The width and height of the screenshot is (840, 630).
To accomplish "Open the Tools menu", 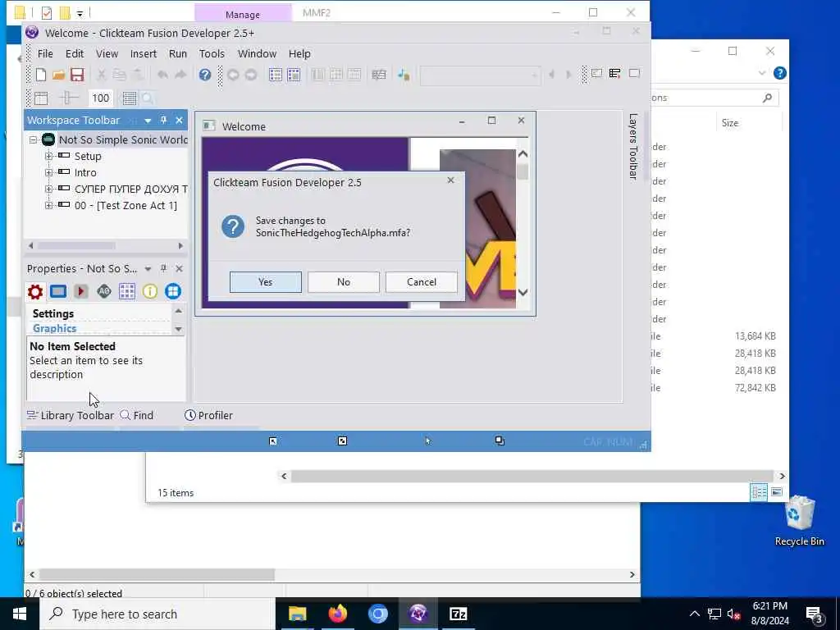I will tap(212, 53).
